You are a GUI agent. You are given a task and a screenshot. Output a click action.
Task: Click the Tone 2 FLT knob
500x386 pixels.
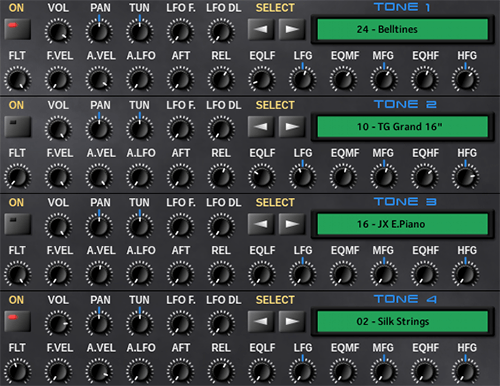point(18,177)
